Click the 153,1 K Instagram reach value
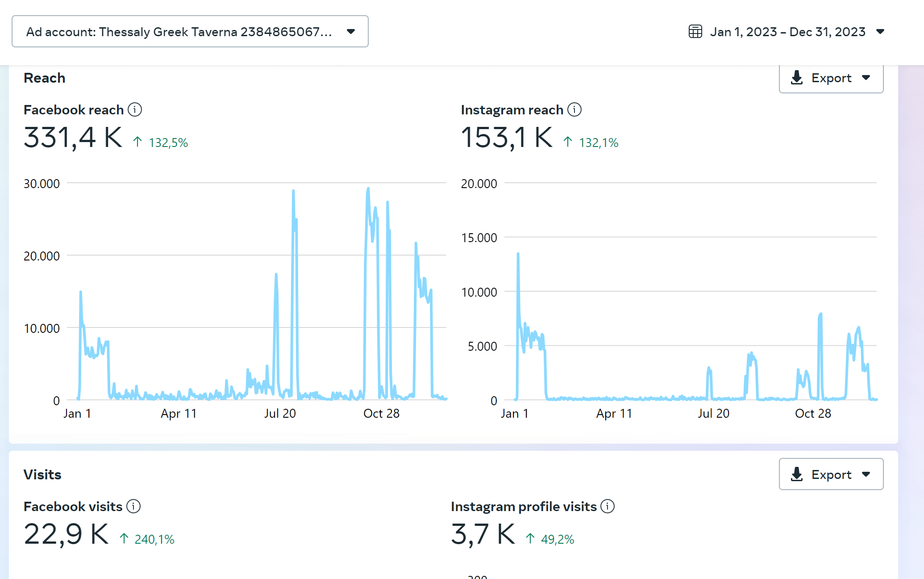The image size is (924, 579). [507, 137]
